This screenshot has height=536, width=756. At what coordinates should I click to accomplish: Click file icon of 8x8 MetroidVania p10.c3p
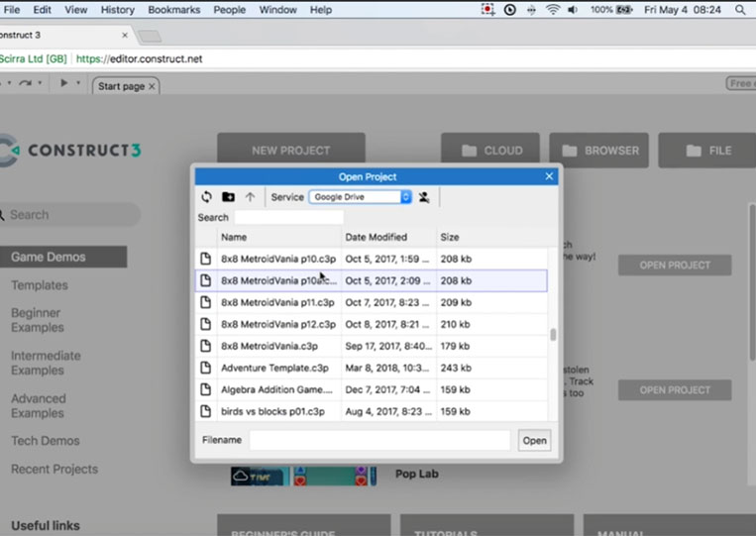click(x=206, y=259)
